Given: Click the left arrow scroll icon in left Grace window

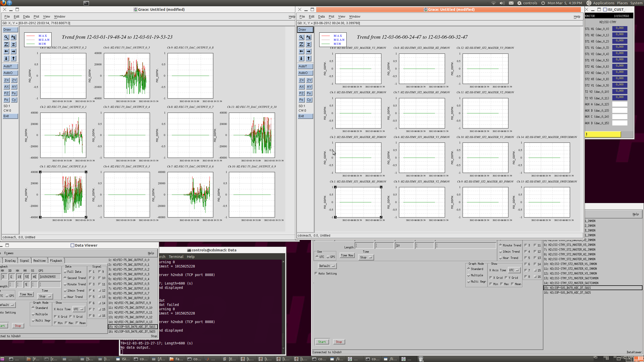Looking at the screenshot, I should coord(6,51).
